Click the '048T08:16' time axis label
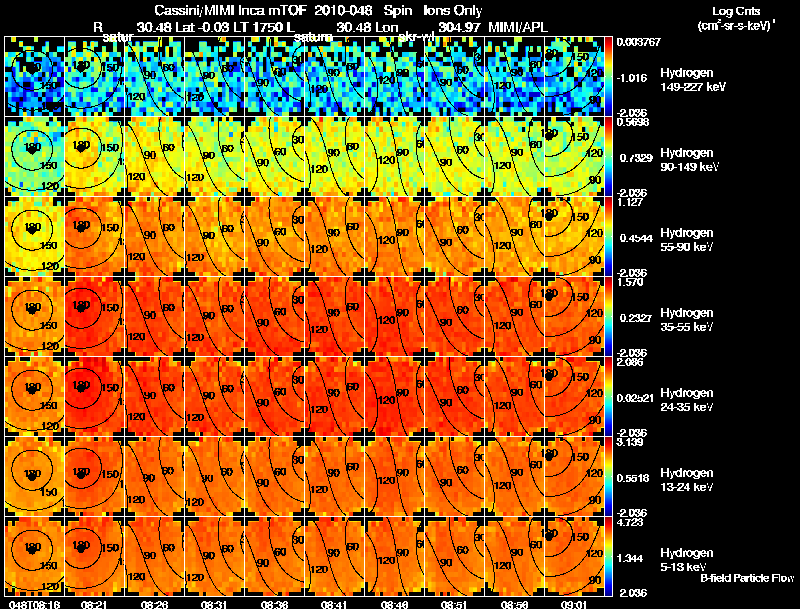 tap(34, 604)
